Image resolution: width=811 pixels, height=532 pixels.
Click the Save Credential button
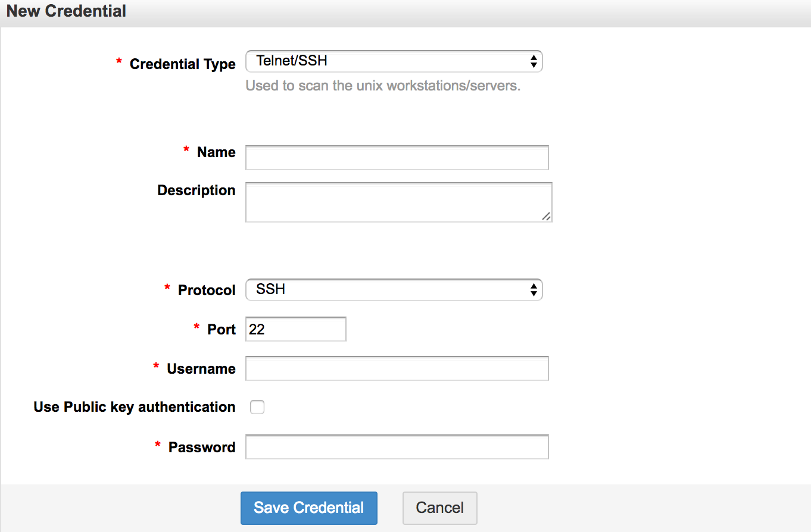(x=308, y=508)
